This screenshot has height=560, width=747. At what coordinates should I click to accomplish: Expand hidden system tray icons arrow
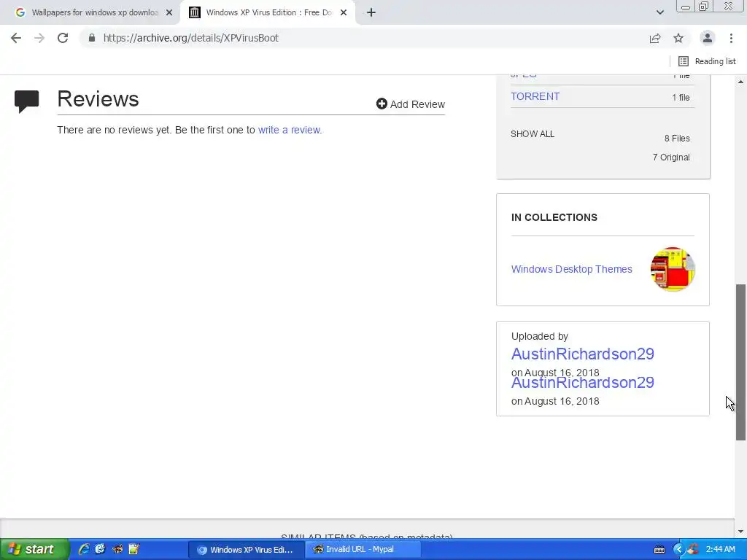tap(678, 550)
